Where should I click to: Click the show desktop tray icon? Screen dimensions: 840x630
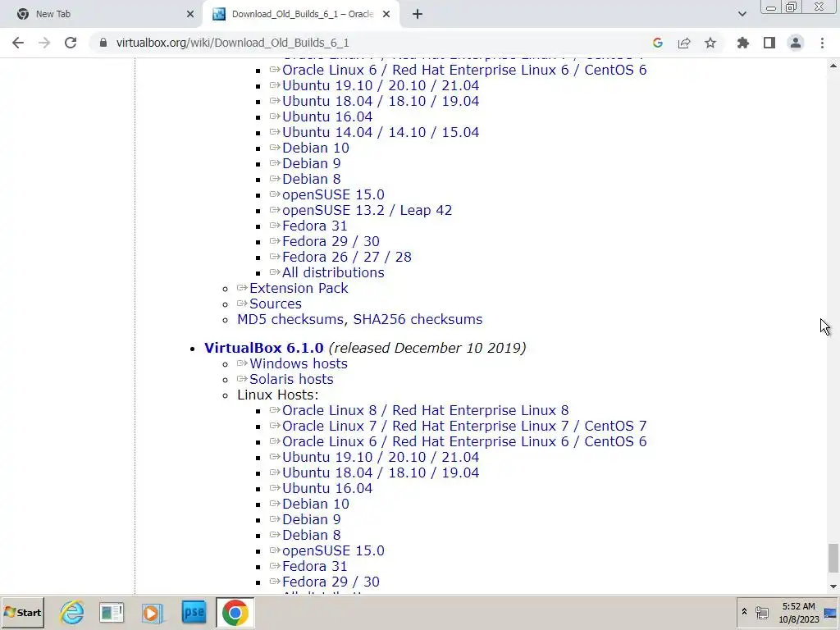(x=832, y=613)
